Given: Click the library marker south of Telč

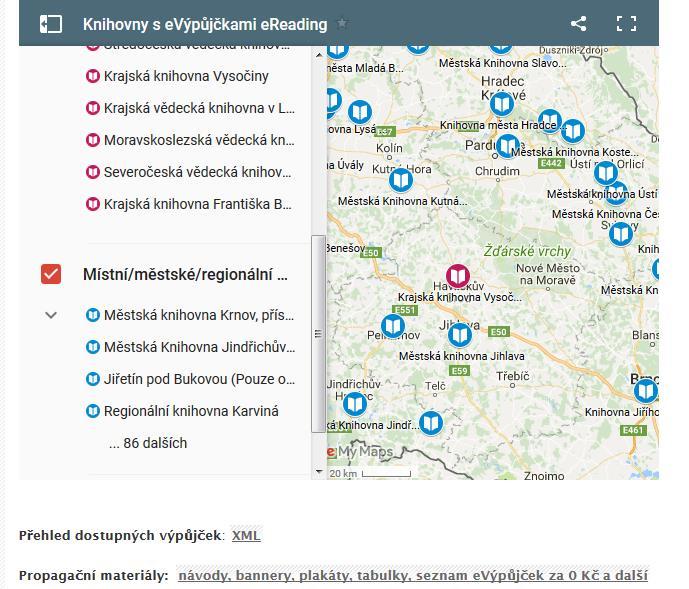Looking at the screenshot, I should (431, 423).
